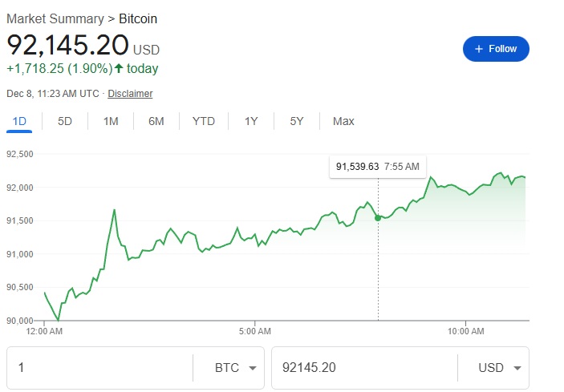Open the Disclaimer link

(x=130, y=94)
